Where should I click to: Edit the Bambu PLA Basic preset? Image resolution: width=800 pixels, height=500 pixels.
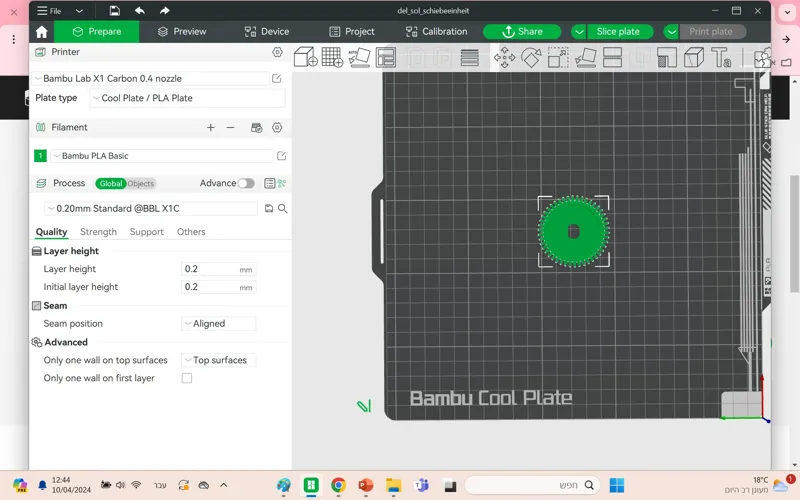[281, 156]
